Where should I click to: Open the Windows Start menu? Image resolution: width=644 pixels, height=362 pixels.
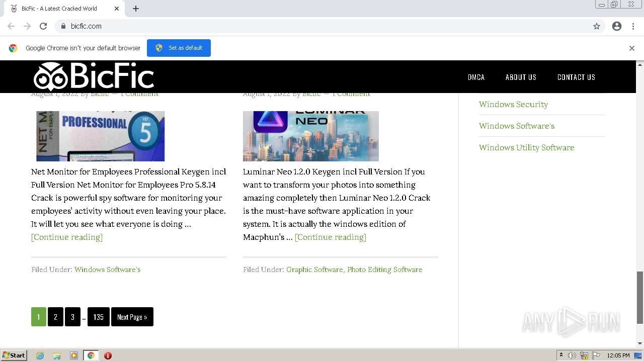[x=14, y=355]
